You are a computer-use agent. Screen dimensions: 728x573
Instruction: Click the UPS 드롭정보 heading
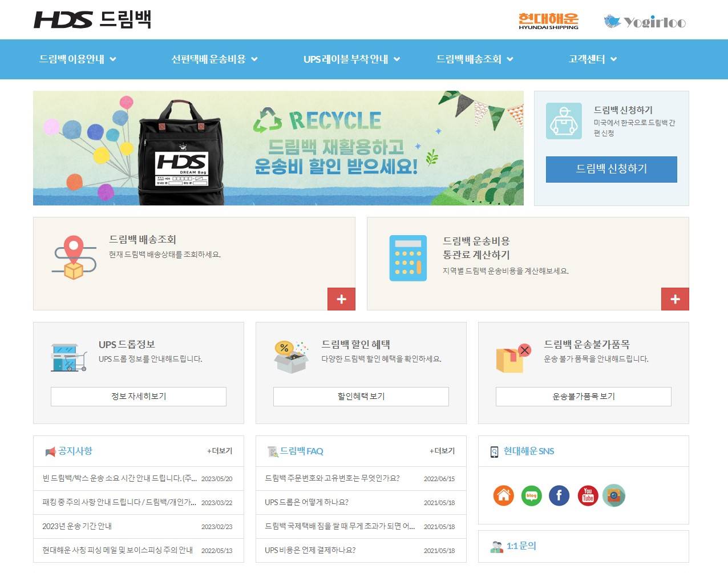tap(127, 345)
